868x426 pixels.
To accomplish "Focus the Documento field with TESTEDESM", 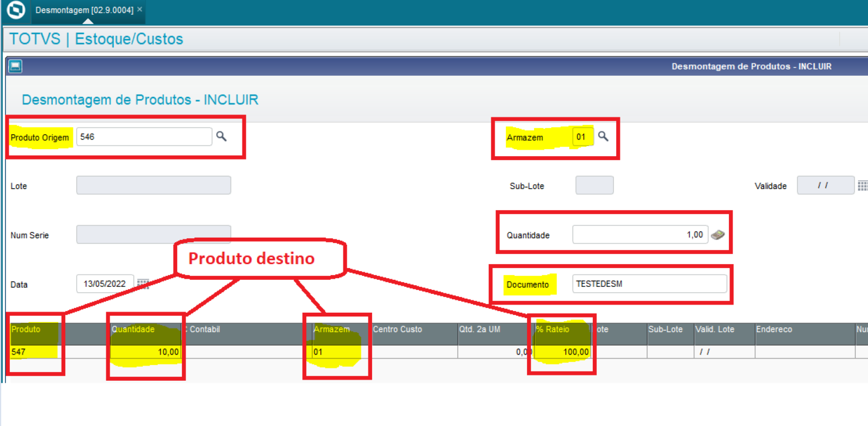I will [x=650, y=284].
